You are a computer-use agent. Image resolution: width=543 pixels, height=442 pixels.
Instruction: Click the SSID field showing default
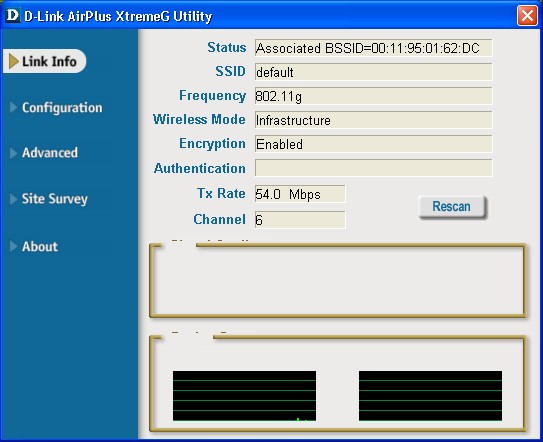(373, 72)
